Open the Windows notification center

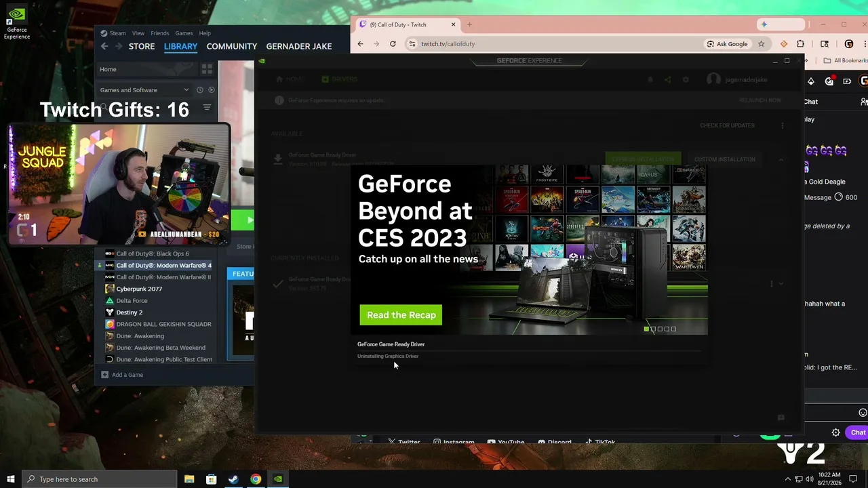click(x=853, y=479)
